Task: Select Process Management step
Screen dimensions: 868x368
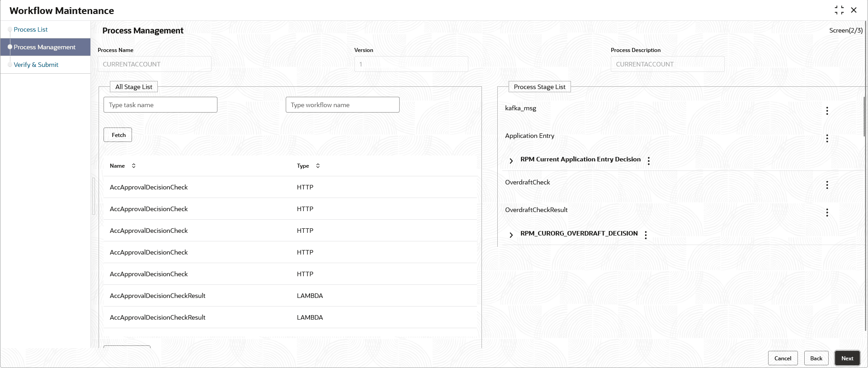Action: pyautogui.click(x=44, y=47)
